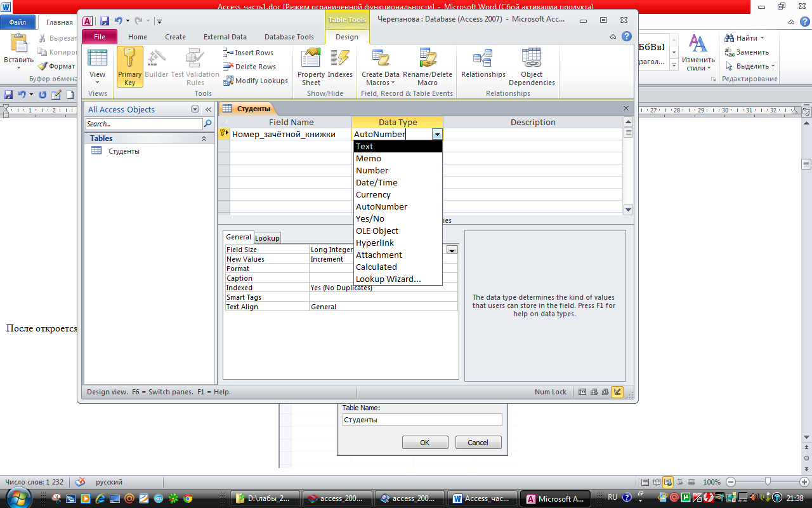Open the Field Size dropdown arrow

coord(452,250)
